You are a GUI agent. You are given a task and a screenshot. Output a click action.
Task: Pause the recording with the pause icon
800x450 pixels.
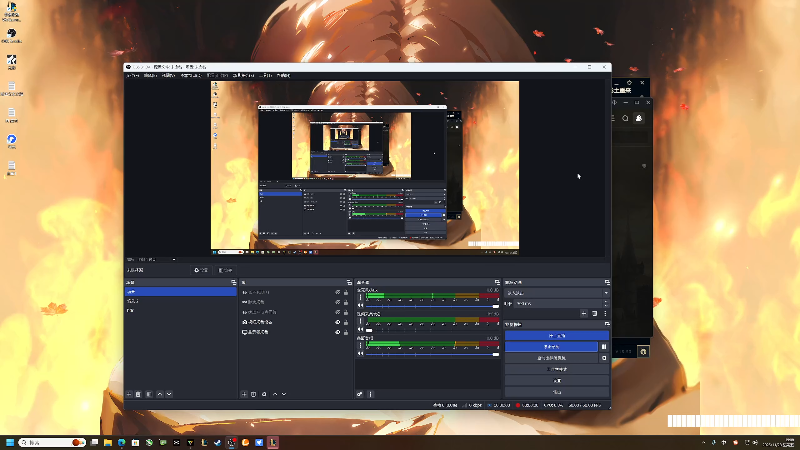tap(604, 347)
